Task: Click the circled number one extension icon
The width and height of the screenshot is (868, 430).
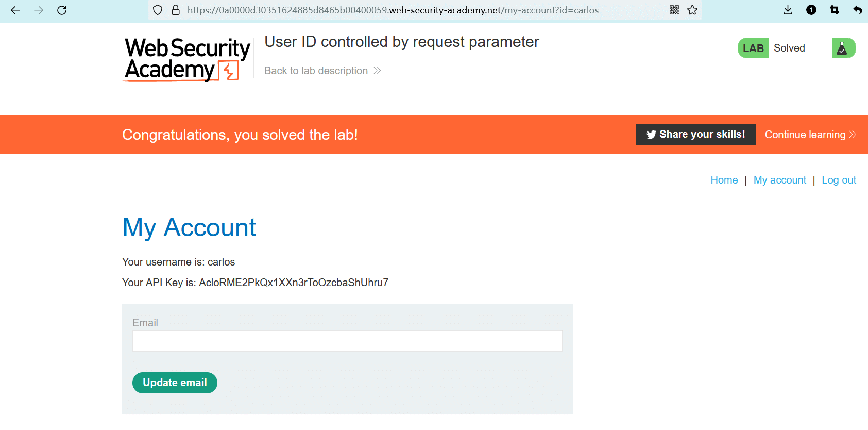Action: pyautogui.click(x=811, y=10)
